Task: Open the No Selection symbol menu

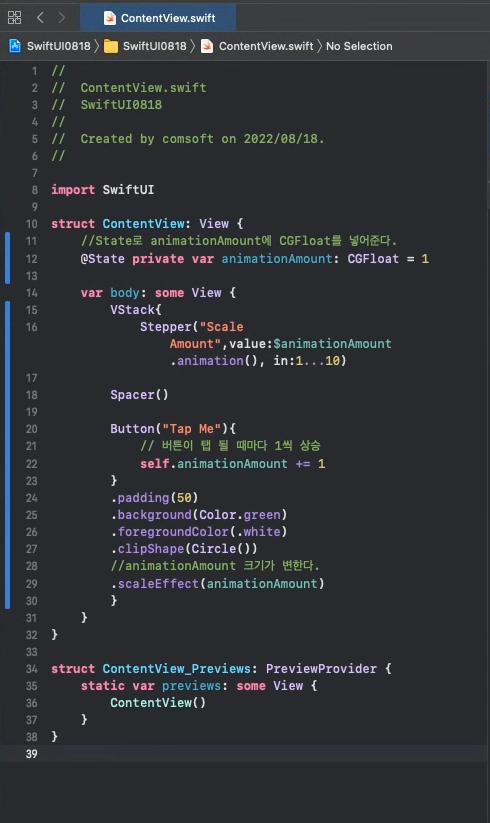Action: click(x=359, y=46)
